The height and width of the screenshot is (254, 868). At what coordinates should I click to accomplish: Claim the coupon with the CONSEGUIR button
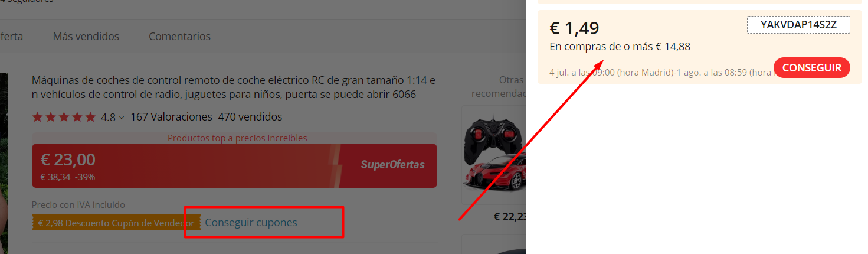tap(811, 68)
